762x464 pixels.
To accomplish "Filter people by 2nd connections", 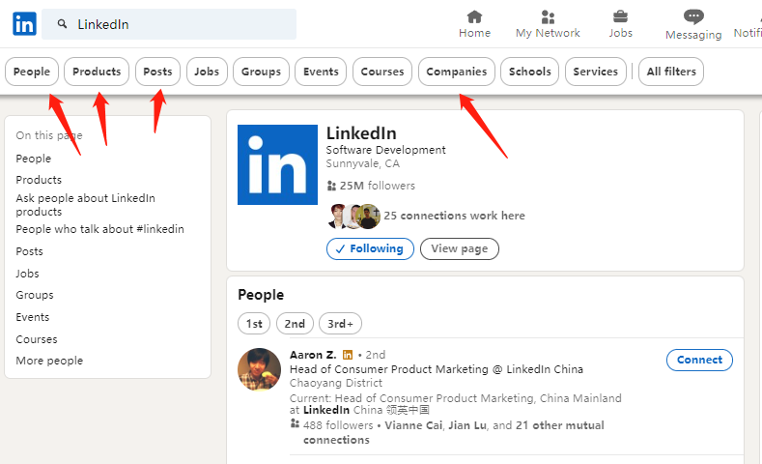I will [x=294, y=324].
